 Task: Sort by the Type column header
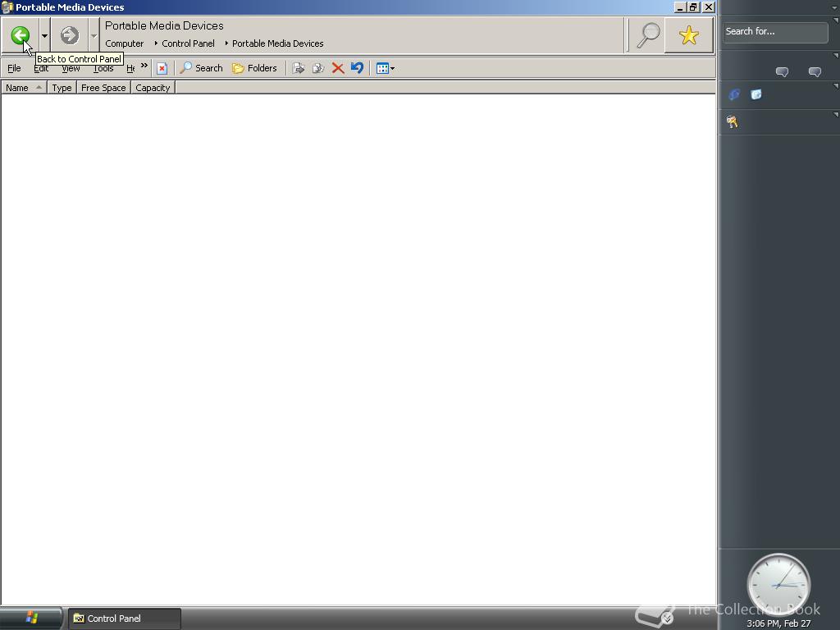(62, 88)
